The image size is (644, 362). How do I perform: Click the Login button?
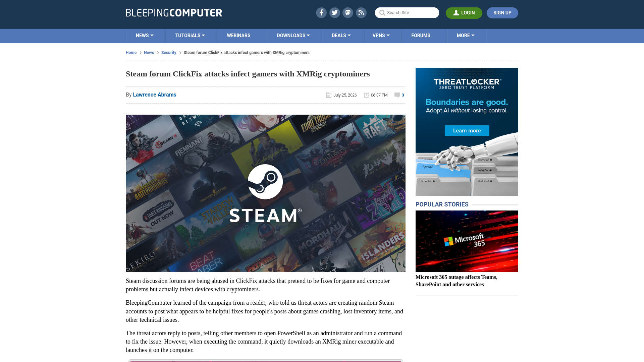464,13
